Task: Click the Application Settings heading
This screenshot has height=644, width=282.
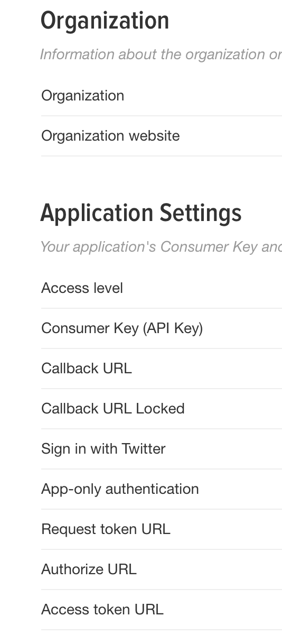Action: click(x=141, y=213)
